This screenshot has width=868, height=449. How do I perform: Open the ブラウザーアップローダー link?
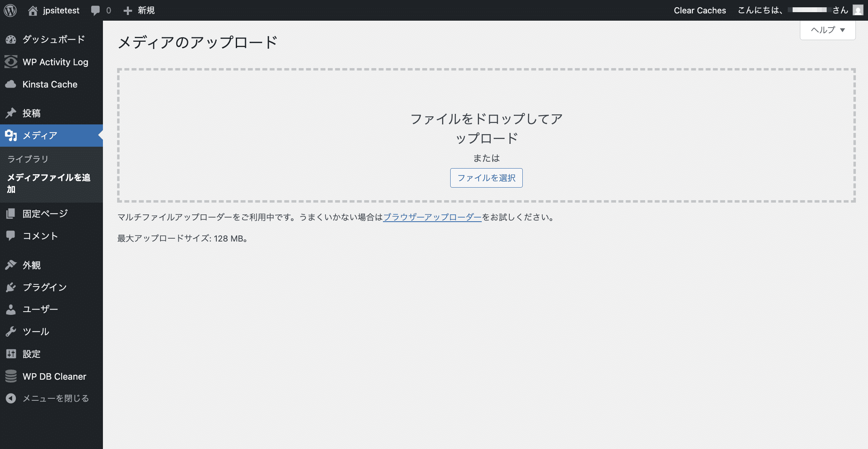pos(432,217)
